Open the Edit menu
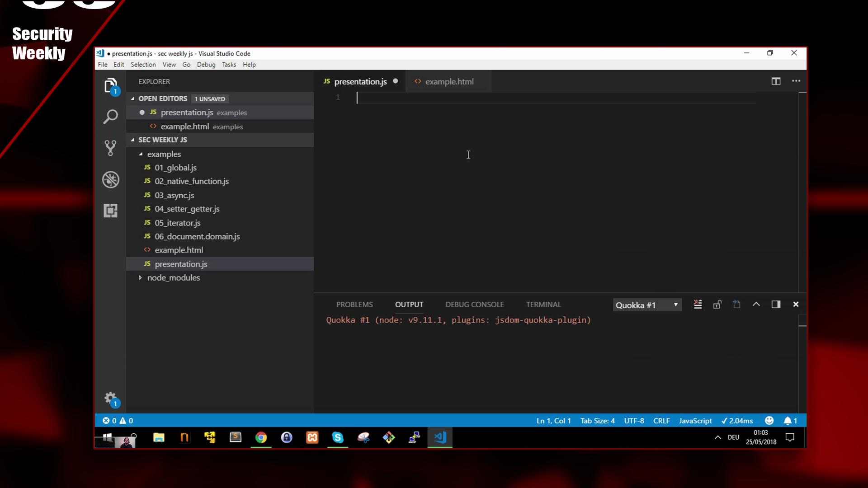 (119, 65)
